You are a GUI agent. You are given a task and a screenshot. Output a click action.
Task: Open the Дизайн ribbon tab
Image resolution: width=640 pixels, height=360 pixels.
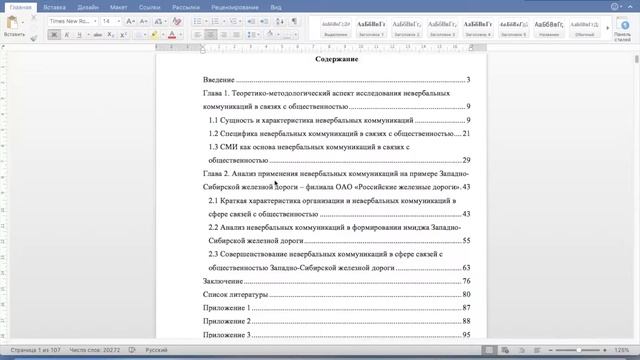(88, 7)
